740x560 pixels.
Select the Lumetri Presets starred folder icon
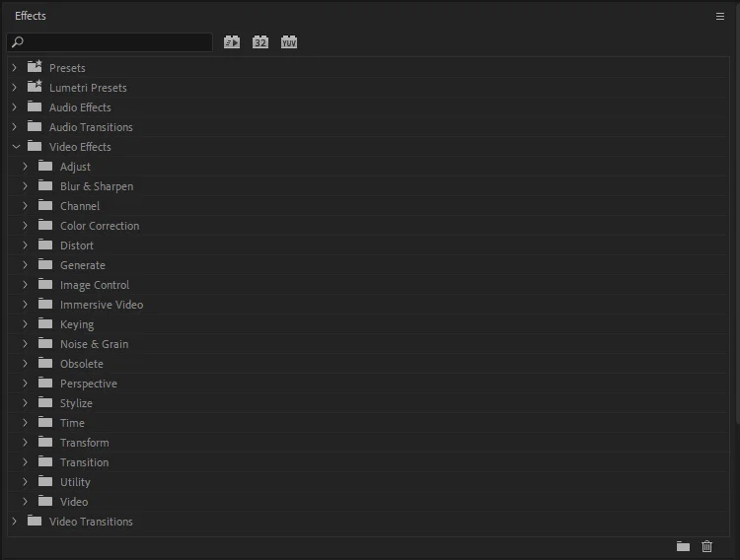[x=35, y=87]
